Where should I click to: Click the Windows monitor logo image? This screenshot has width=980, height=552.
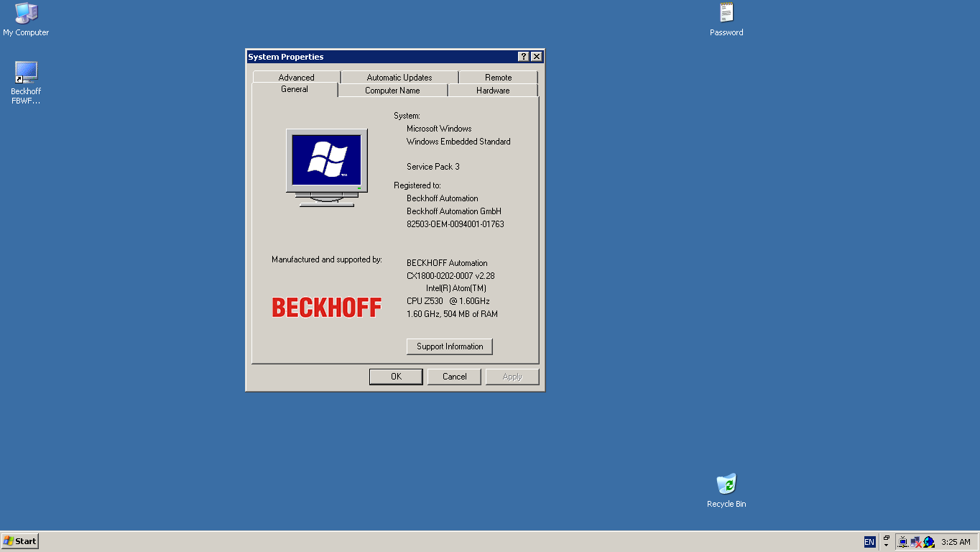(x=327, y=167)
